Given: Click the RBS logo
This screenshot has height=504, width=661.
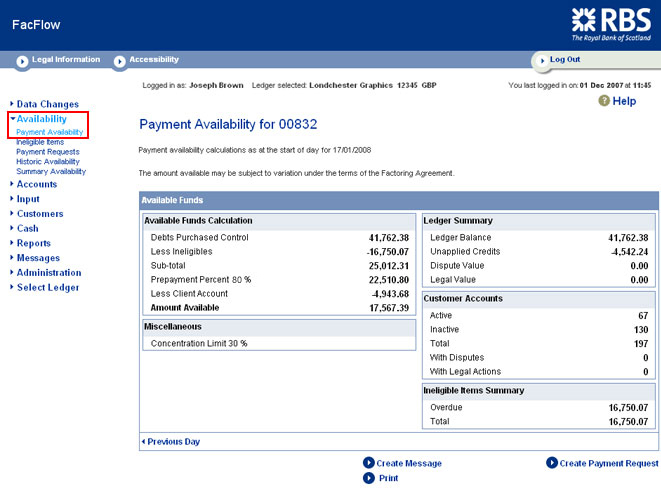Looking at the screenshot, I should click(611, 23).
